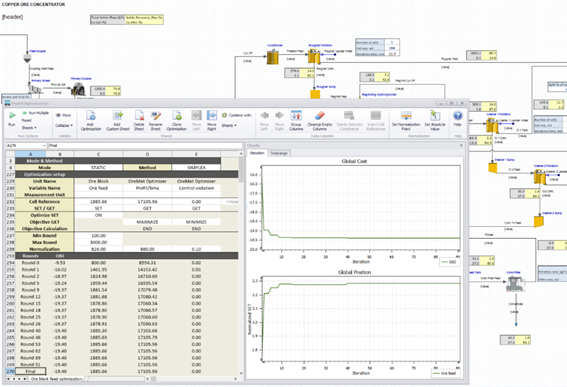Click Conditioner unit in flowsheet
The width and height of the screenshot is (567, 387).
pyautogui.click(x=273, y=57)
